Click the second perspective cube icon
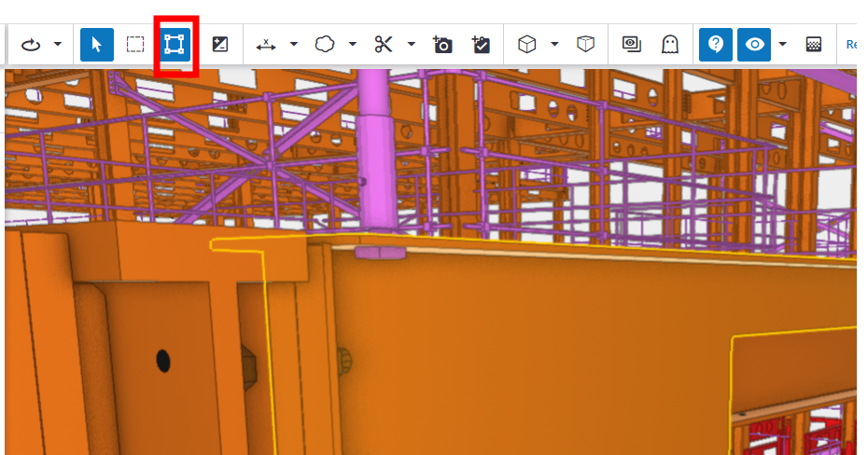The width and height of the screenshot is (868, 455). click(585, 45)
